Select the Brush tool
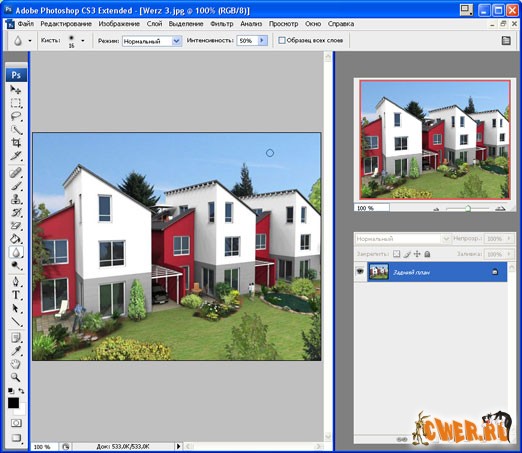522x453 pixels. tap(15, 186)
